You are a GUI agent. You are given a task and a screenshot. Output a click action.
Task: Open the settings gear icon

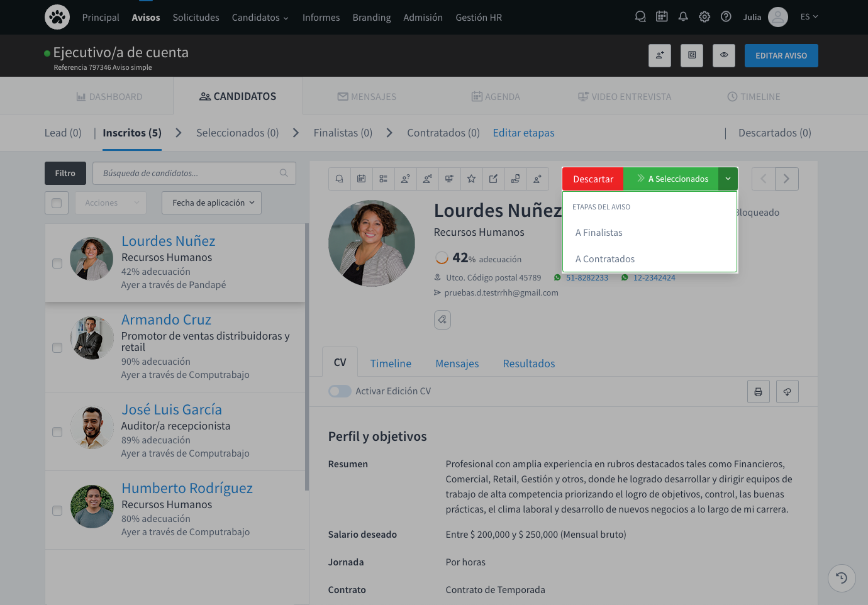pyautogui.click(x=704, y=17)
